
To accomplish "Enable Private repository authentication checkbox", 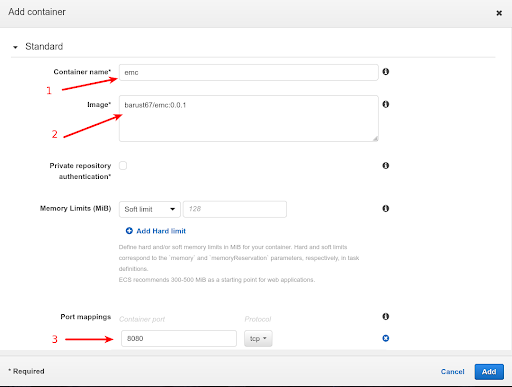I will click(x=123, y=166).
